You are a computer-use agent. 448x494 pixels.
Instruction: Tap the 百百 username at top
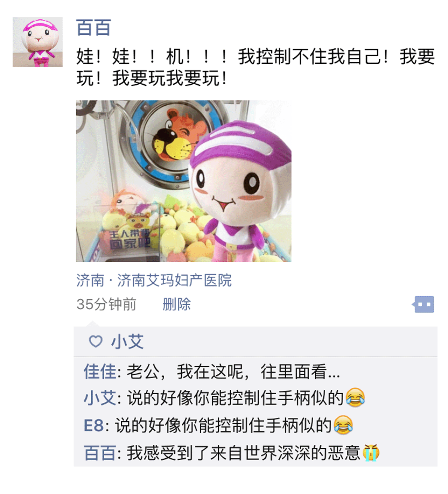[x=93, y=28]
